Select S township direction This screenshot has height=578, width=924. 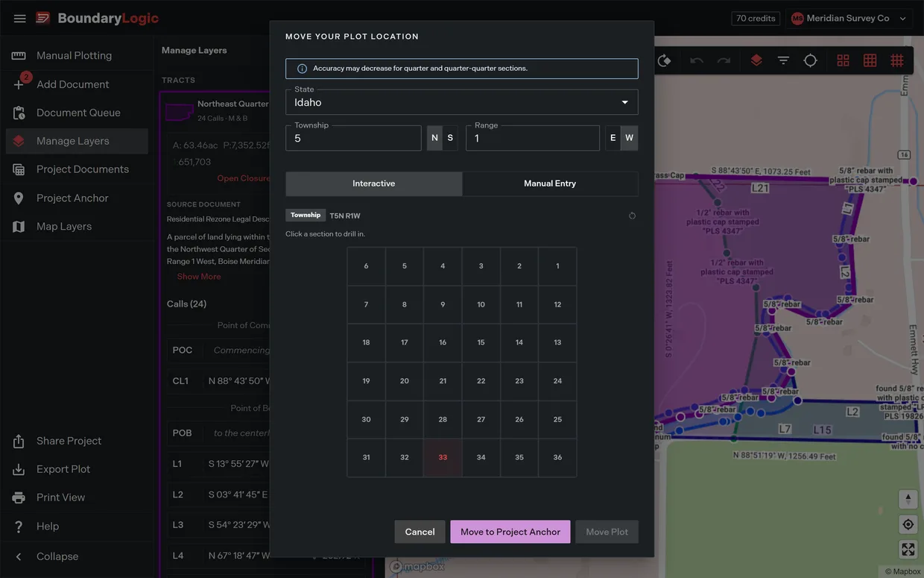coord(450,138)
